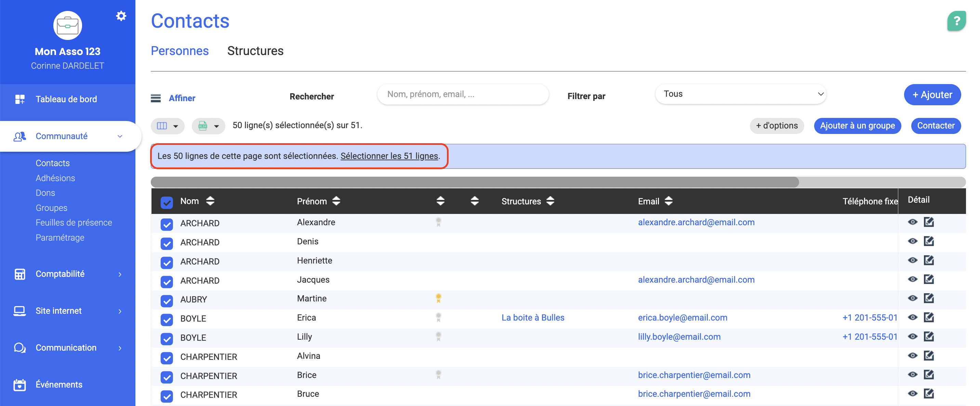The width and height of the screenshot is (980, 406).
Task: Edit Henriette ARCHARD with the pencil icon
Action: [x=929, y=260]
